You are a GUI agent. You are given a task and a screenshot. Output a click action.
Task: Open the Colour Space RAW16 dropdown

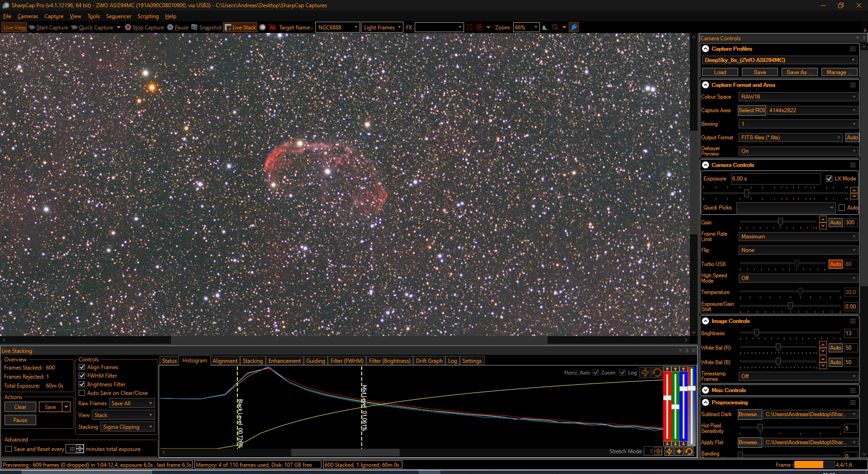pyautogui.click(x=798, y=97)
